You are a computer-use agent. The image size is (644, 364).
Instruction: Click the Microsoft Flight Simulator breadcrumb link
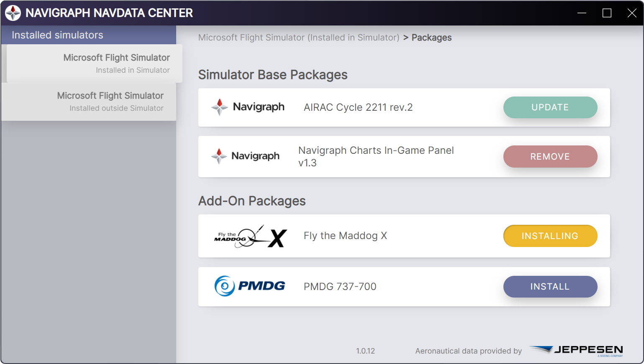[x=299, y=38]
